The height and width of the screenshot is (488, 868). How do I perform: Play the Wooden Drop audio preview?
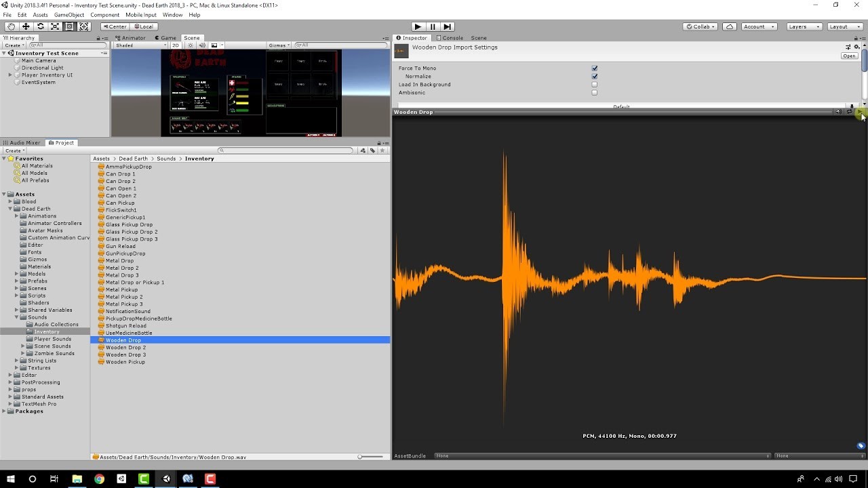[x=860, y=112]
